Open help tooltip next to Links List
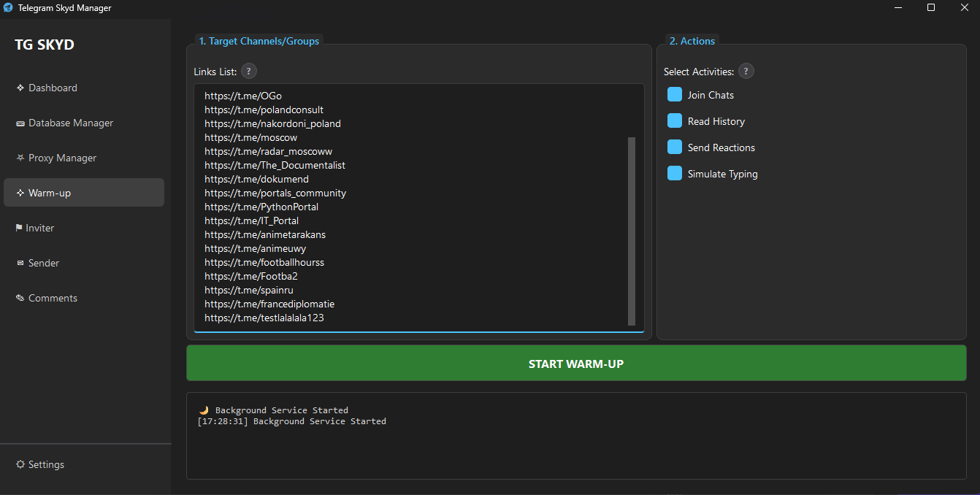Image resolution: width=980 pixels, height=495 pixels. pos(249,72)
